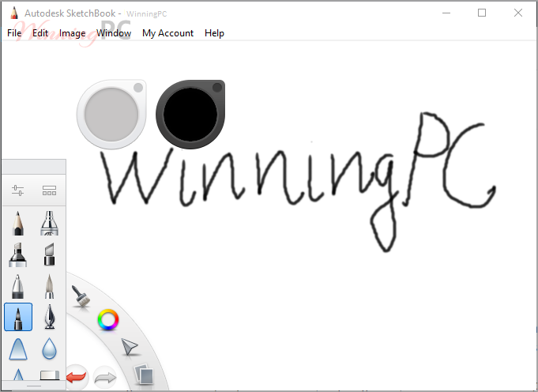Open Brush Properties sliders icon
The height and width of the screenshot is (392, 538).
(18, 190)
